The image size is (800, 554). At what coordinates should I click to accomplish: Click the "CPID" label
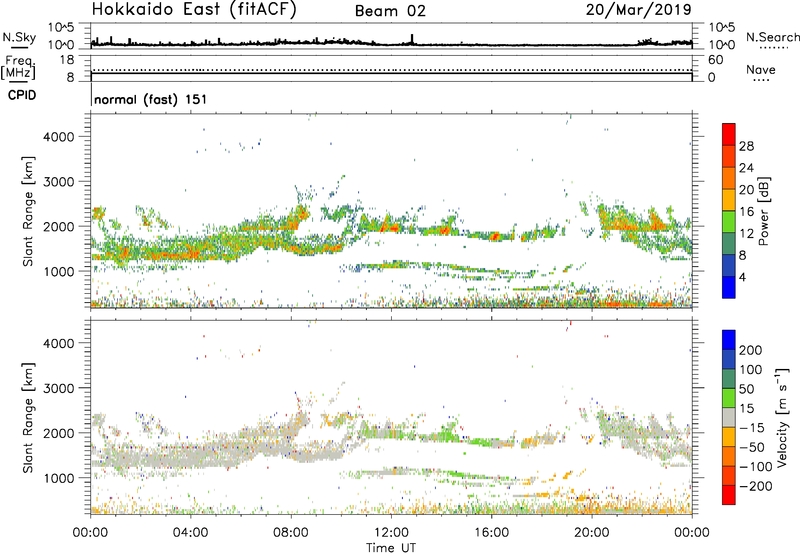(x=22, y=95)
